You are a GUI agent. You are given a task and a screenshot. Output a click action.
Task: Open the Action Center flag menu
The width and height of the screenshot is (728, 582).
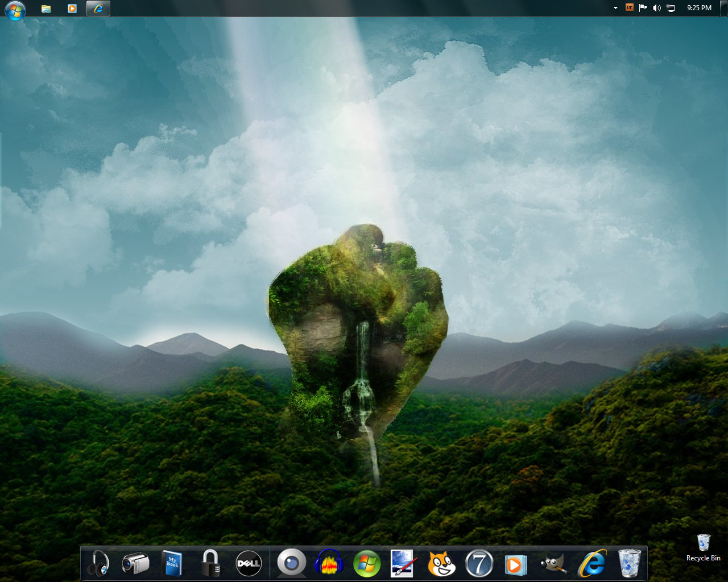pos(643,8)
